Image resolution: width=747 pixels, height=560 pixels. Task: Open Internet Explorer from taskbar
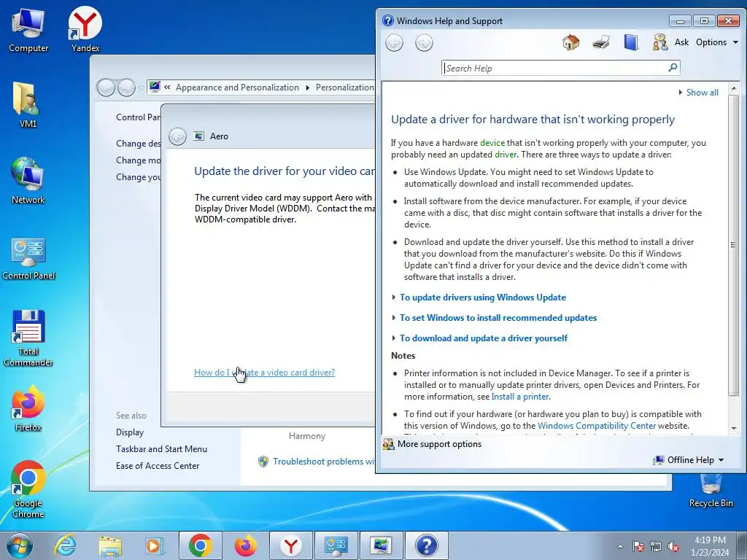tap(64, 545)
